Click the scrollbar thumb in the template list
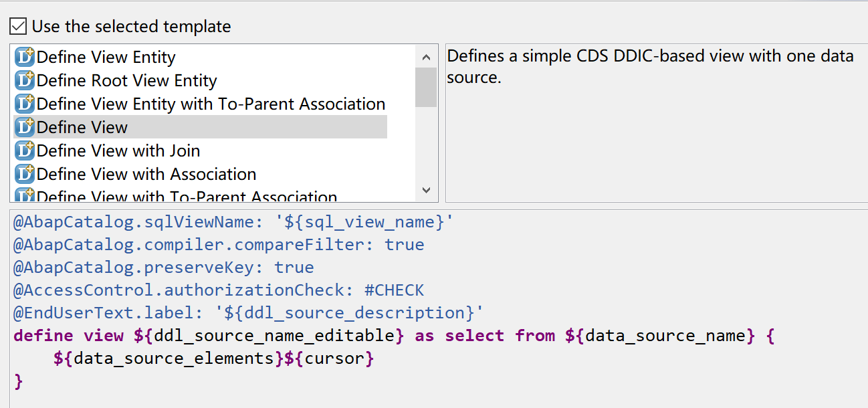 [x=426, y=87]
